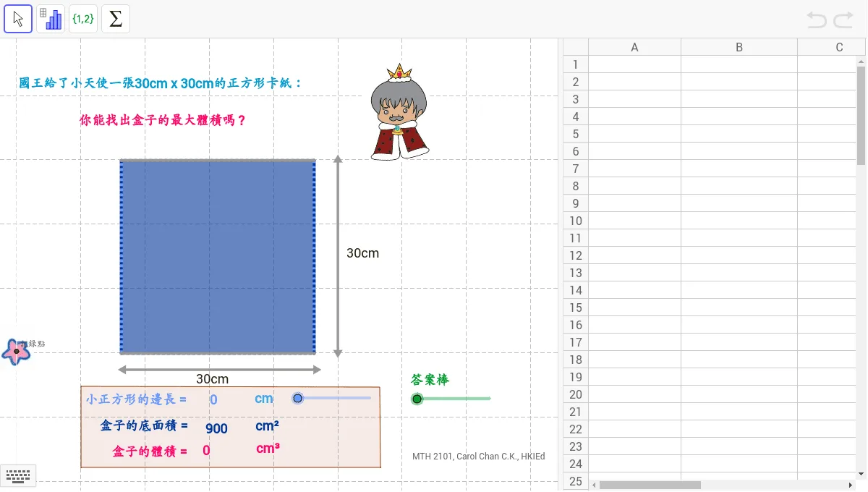Select spreadsheet row 24 header
The image size is (868, 492).
[x=576, y=464]
